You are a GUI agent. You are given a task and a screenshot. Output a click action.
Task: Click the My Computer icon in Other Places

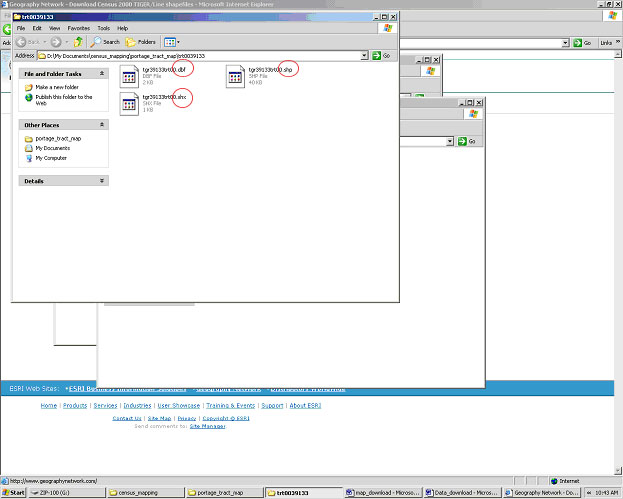point(29,158)
